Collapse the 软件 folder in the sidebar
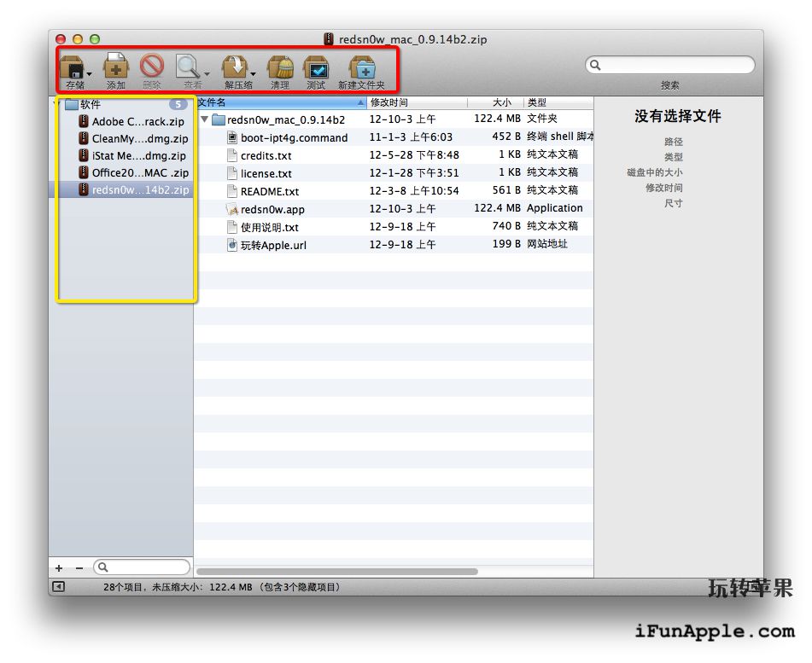This screenshot has height=663, width=812. (x=55, y=105)
